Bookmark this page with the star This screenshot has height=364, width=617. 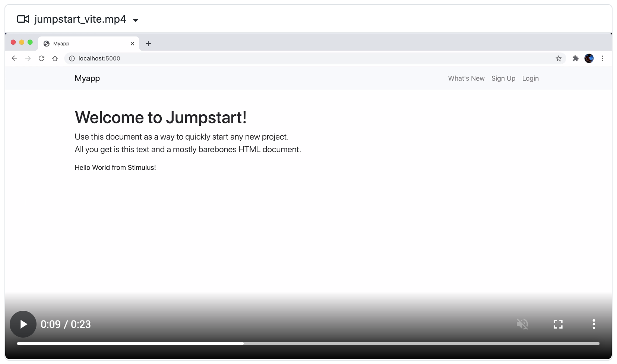click(559, 58)
